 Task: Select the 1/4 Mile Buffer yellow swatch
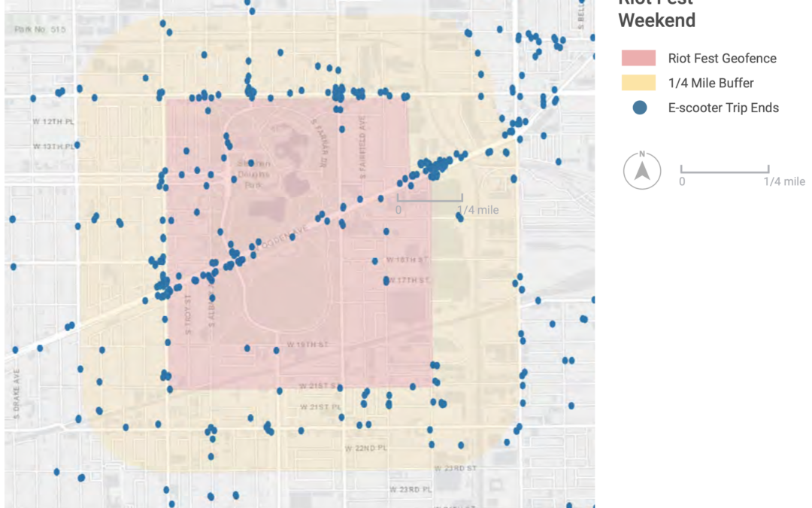[639, 83]
